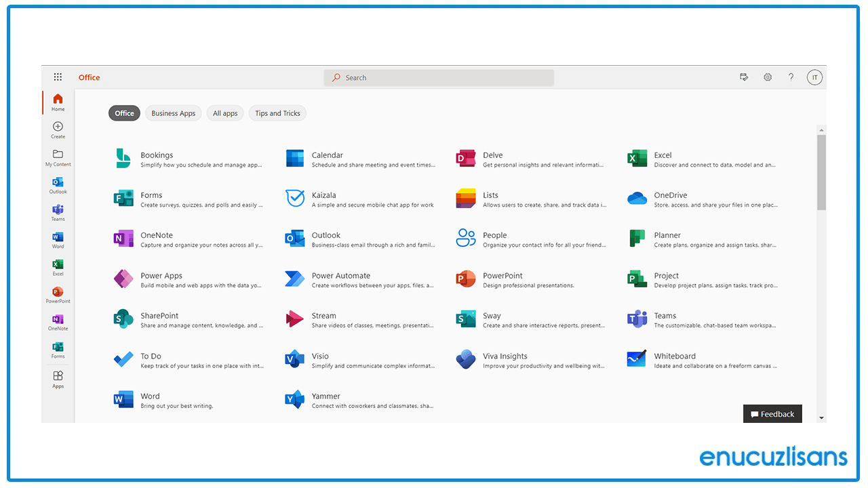Launch OneNote from the left sidebar
The image size is (868, 488).
coord(58,323)
